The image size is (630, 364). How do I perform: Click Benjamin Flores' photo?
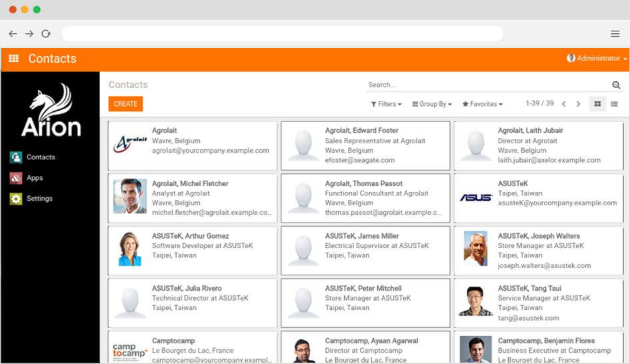[x=476, y=350]
